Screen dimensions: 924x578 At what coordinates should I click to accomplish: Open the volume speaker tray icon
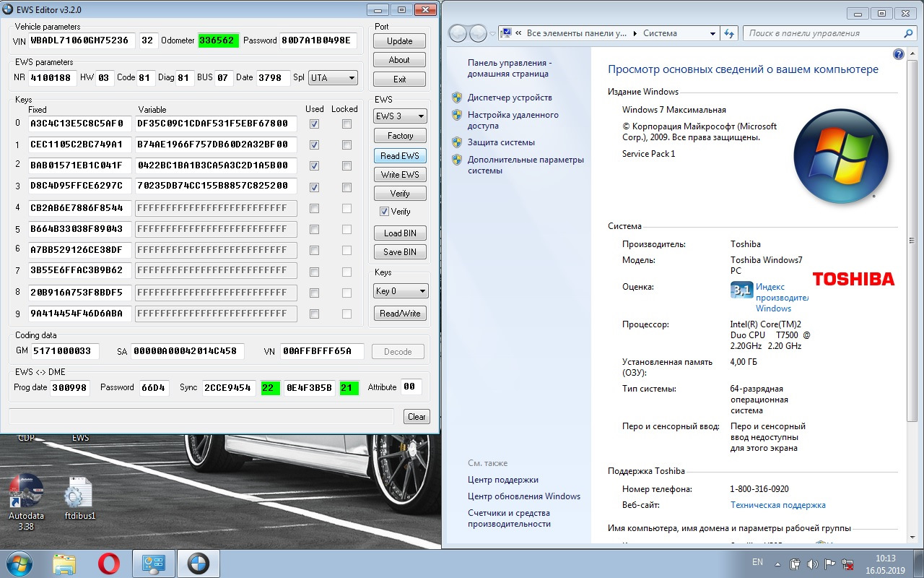[813, 564]
